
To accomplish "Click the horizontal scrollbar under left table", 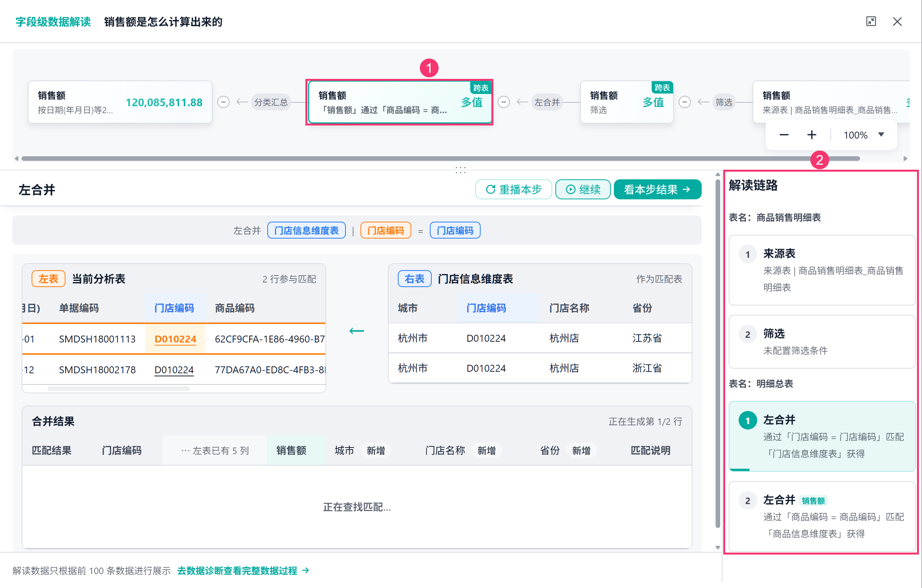I will pos(119,389).
